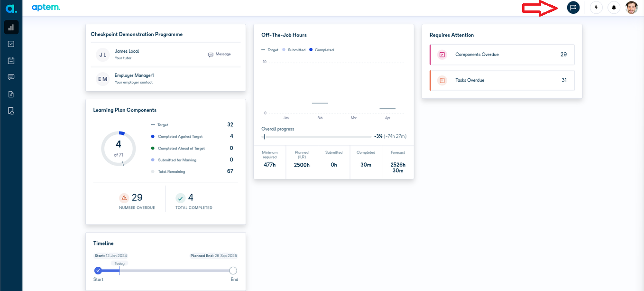The height and width of the screenshot is (291, 644).
Task: Open the user profile avatar menu
Action: pos(631,8)
